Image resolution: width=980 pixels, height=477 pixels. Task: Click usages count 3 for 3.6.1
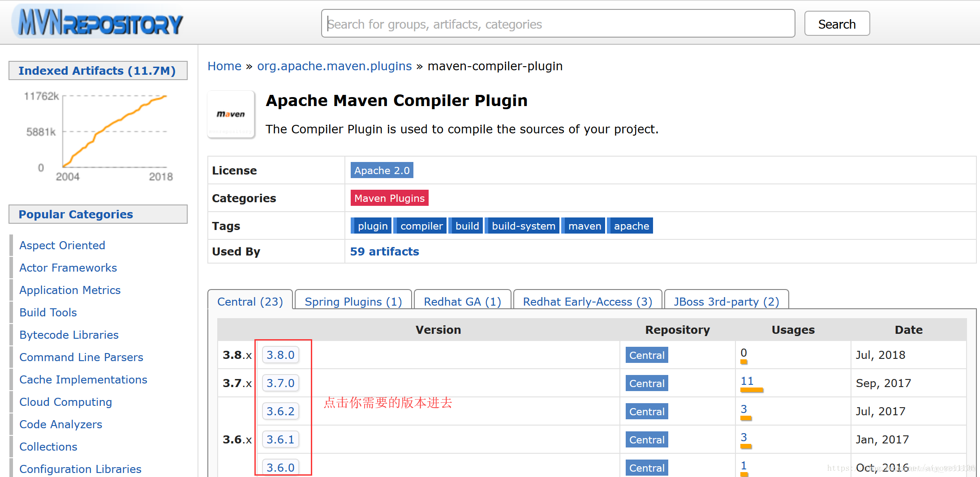[x=744, y=438]
